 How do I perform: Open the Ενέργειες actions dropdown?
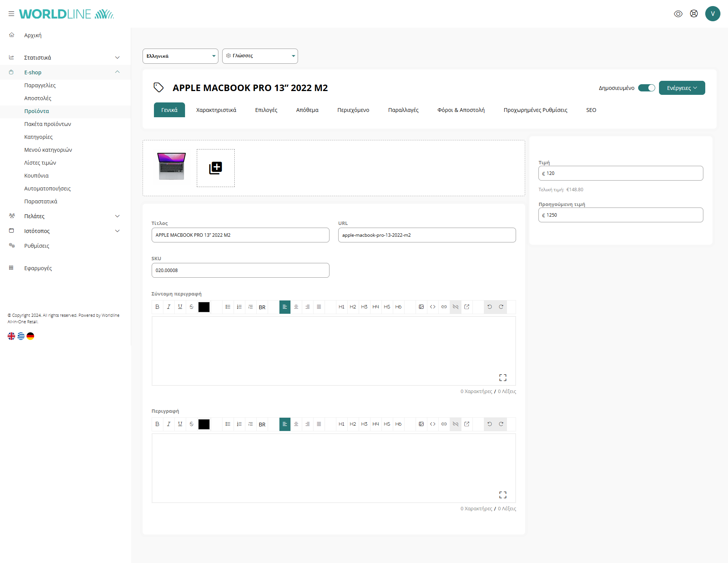click(x=682, y=88)
